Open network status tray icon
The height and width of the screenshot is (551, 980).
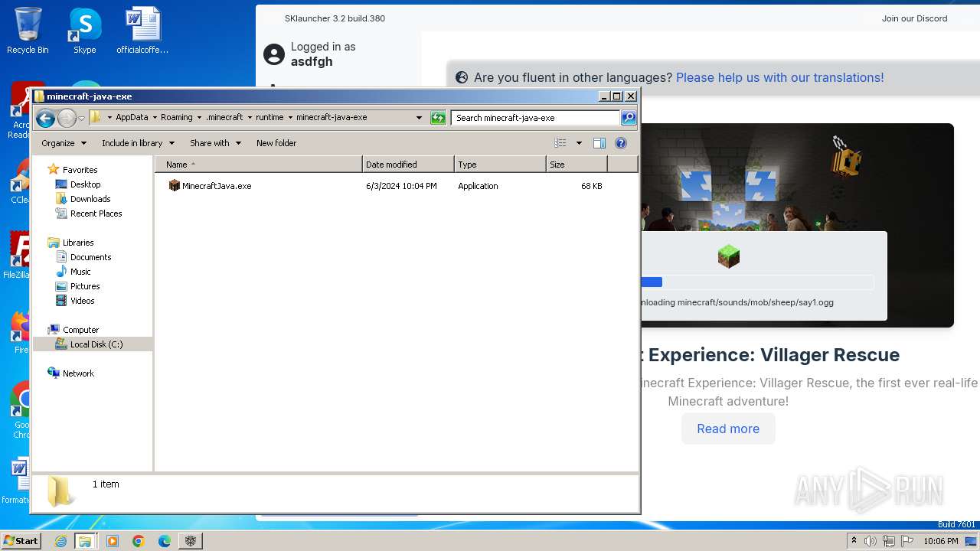point(889,541)
